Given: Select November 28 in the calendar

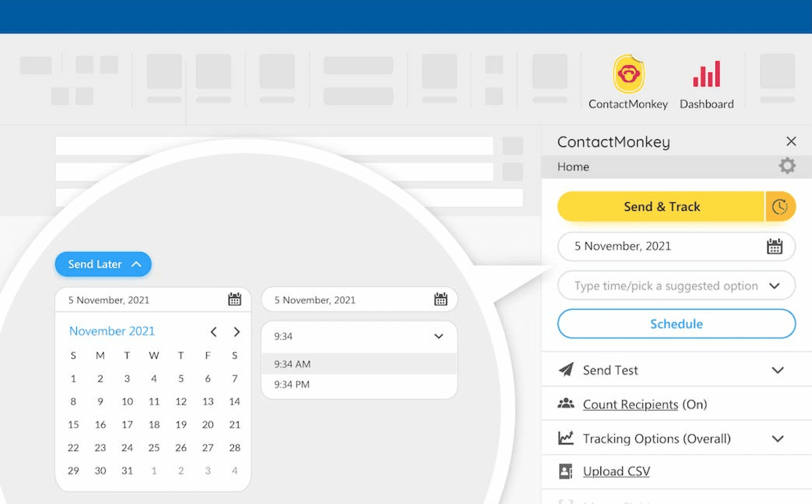Looking at the screenshot, I should [x=235, y=448].
